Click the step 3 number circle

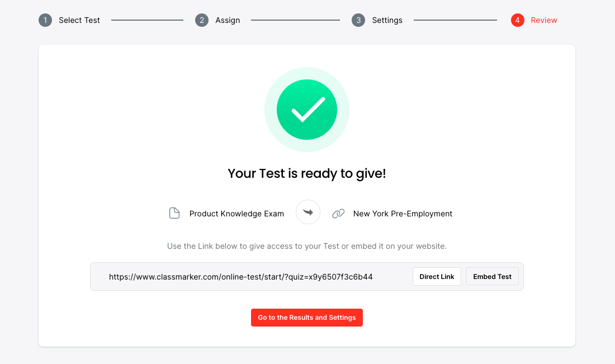click(x=358, y=20)
